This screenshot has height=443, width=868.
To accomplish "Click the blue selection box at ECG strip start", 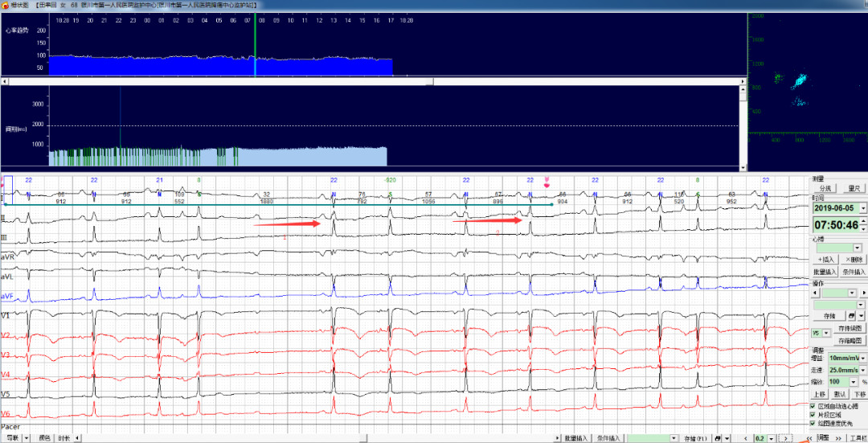I will pyautogui.click(x=8, y=189).
